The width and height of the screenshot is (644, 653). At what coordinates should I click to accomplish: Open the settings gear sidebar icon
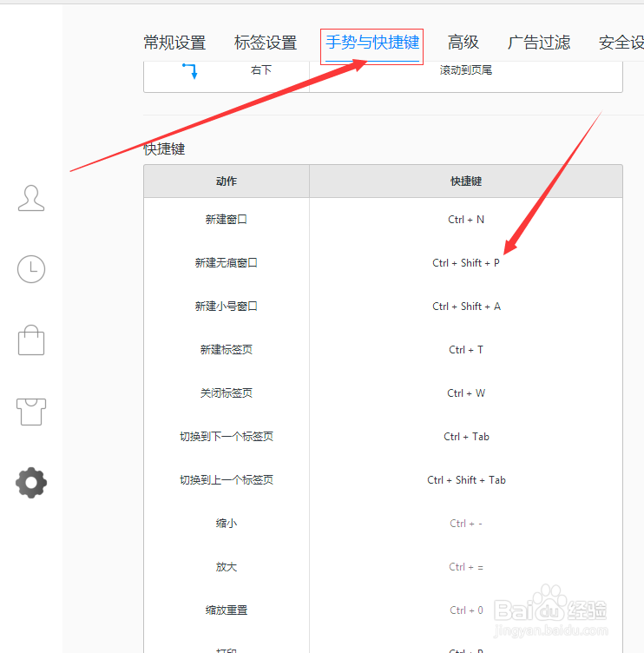tap(31, 483)
